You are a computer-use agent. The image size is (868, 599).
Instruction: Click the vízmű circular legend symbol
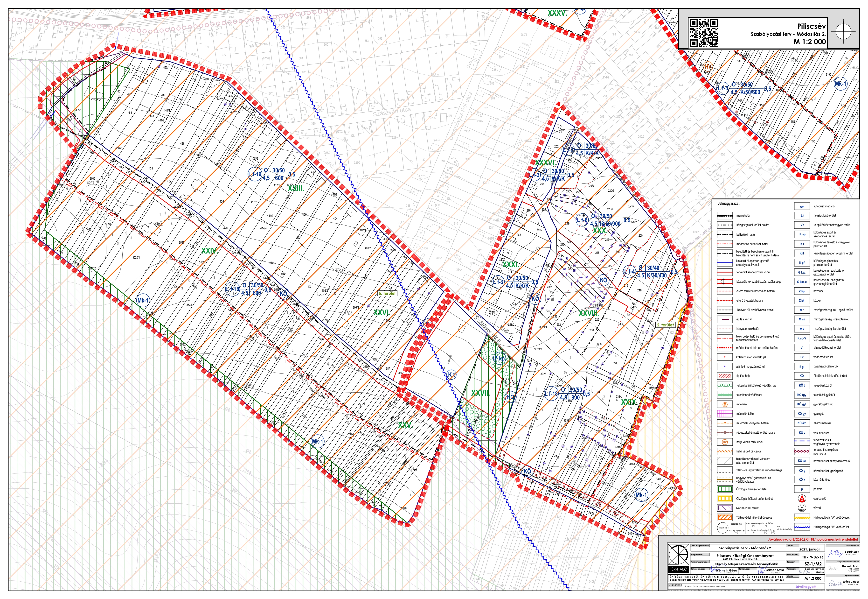click(x=802, y=508)
